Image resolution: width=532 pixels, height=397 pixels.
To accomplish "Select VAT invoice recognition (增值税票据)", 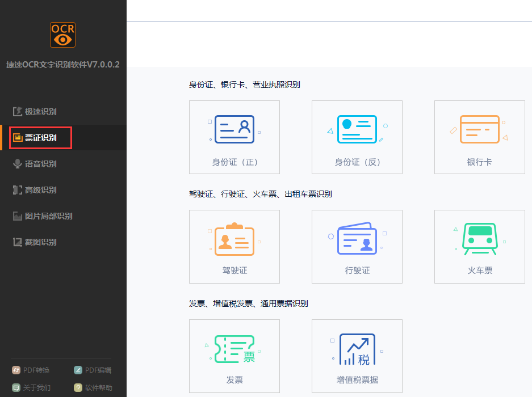I will click(x=357, y=356).
